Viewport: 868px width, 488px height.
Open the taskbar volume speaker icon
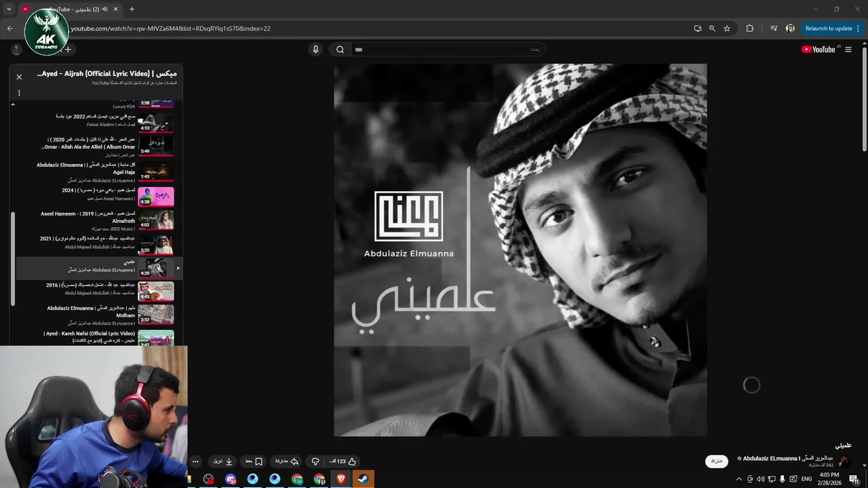pos(760,479)
